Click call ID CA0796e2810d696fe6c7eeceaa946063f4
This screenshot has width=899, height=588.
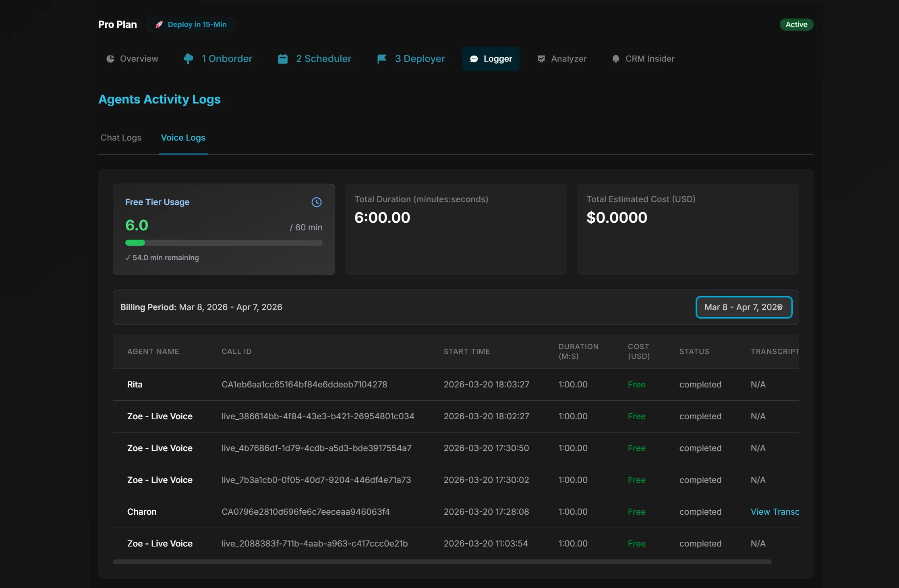(x=306, y=512)
